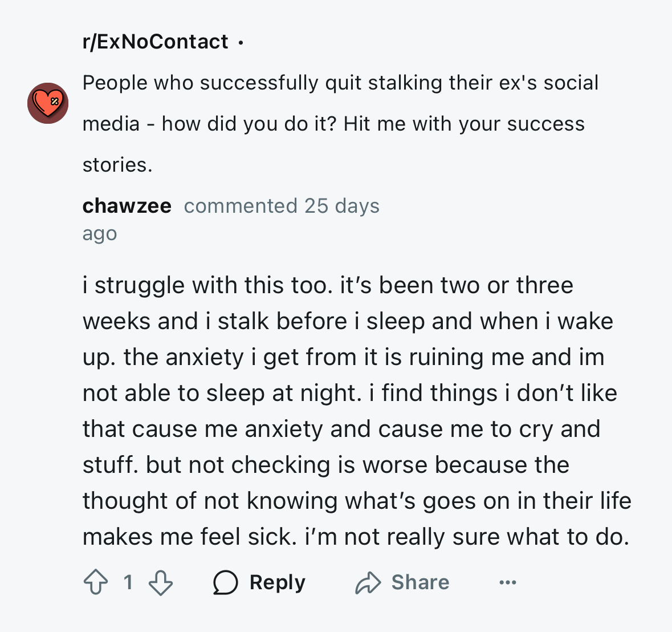Open the r/ExNoContact subreddit link
This screenshot has width=672, height=632.
coord(155,42)
